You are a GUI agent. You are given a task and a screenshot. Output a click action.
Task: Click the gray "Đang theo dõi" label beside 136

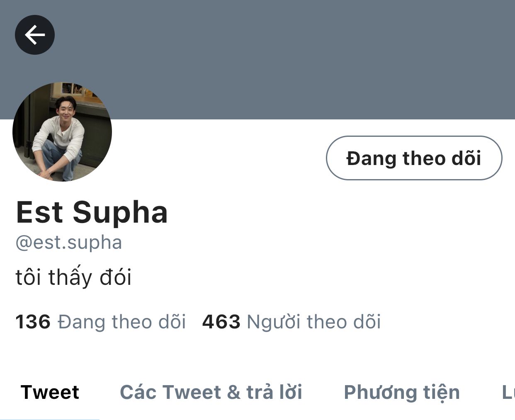[122, 322]
